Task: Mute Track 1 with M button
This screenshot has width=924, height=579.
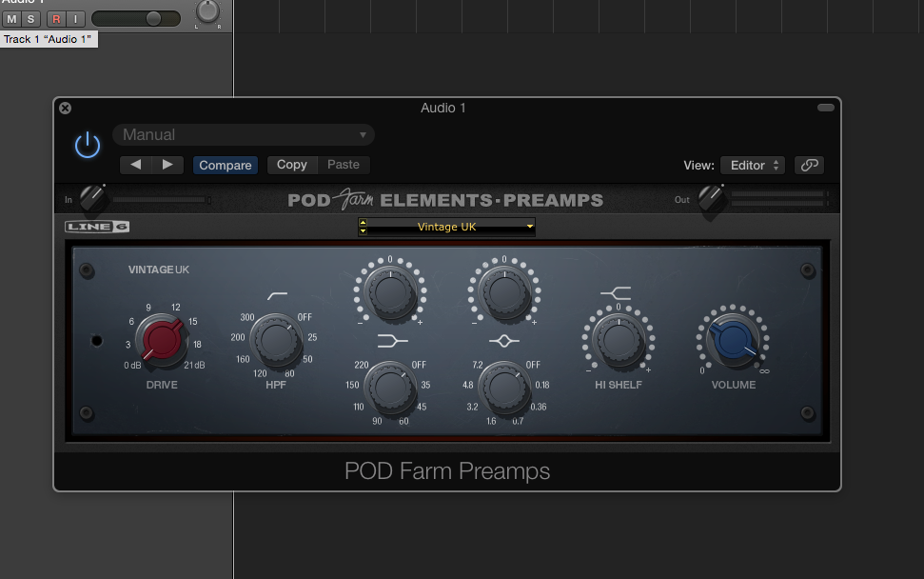Action: point(11,19)
